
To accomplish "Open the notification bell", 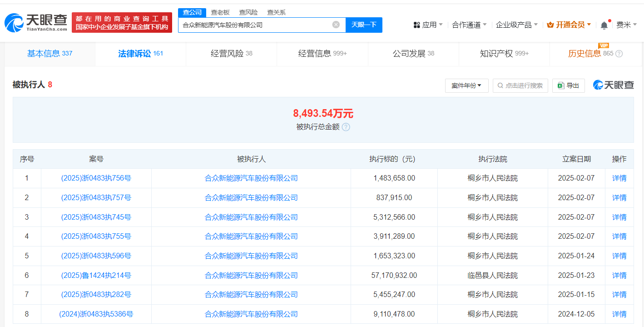I will point(604,25).
